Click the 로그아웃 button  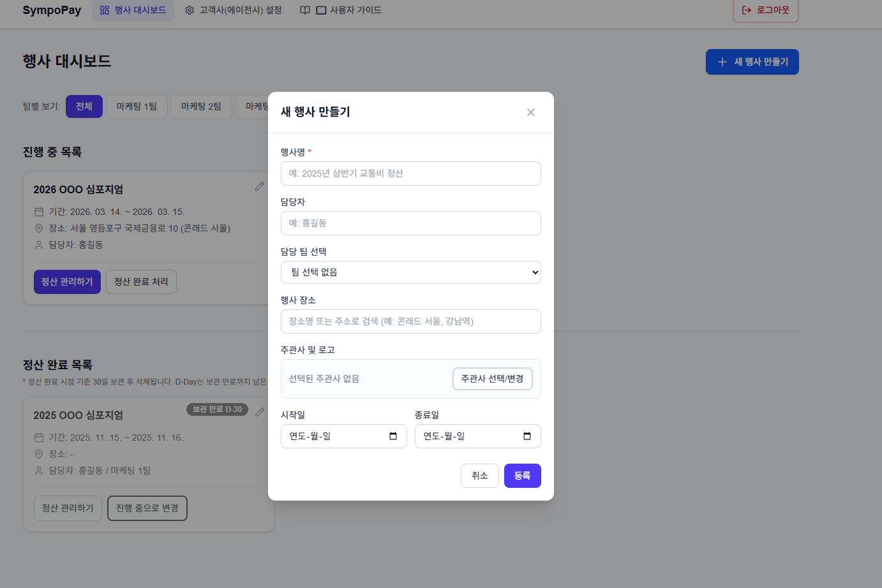click(x=765, y=10)
